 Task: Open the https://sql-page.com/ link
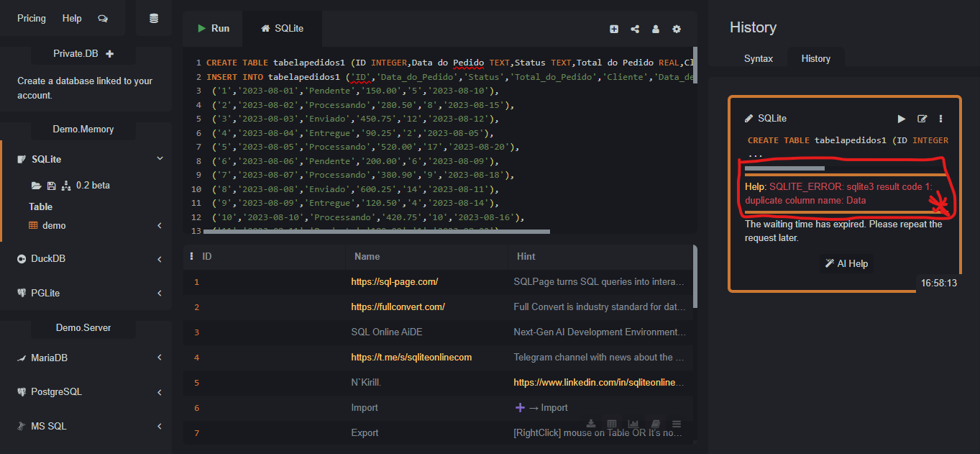click(x=394, y=282)
